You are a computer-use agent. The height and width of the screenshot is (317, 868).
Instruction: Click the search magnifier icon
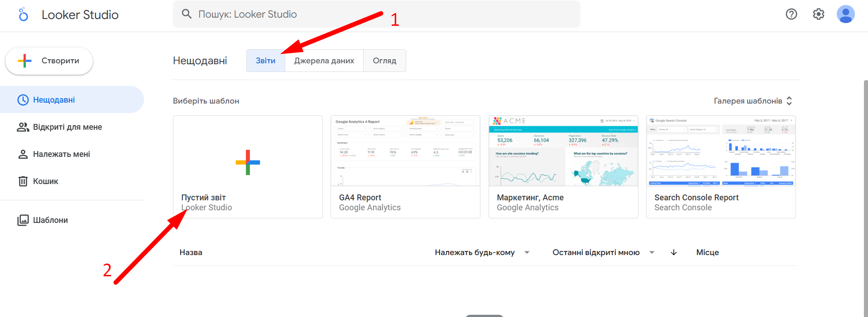click(x=187, y=14)
